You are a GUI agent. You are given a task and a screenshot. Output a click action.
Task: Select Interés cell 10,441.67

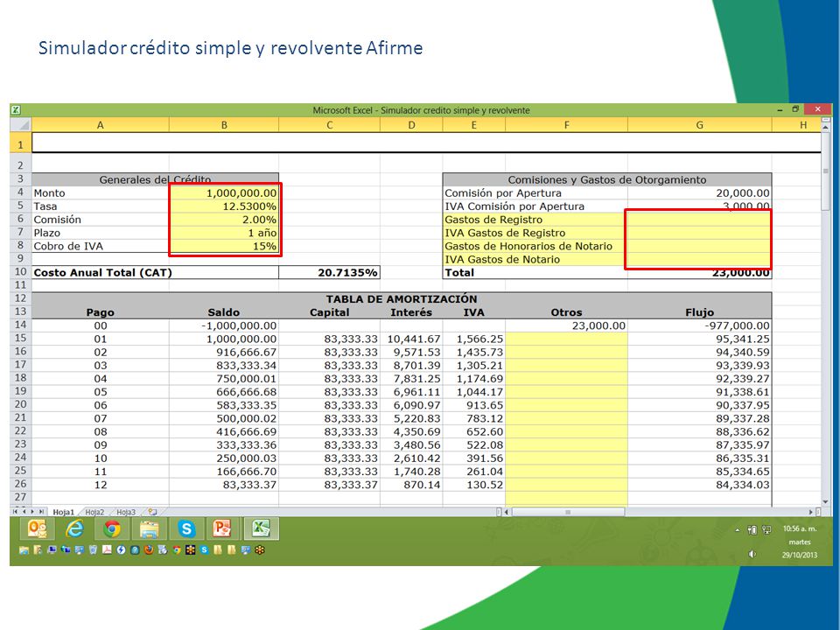(411, 339)
